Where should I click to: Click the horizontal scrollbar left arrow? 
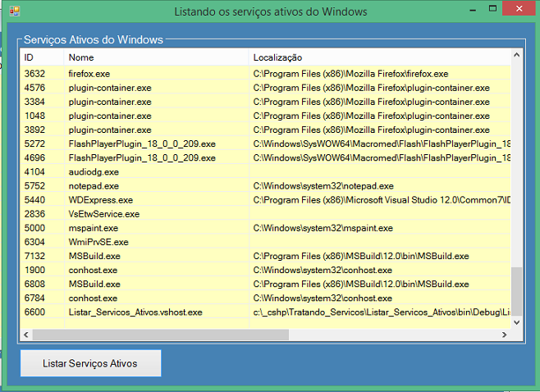pos(25,334)
